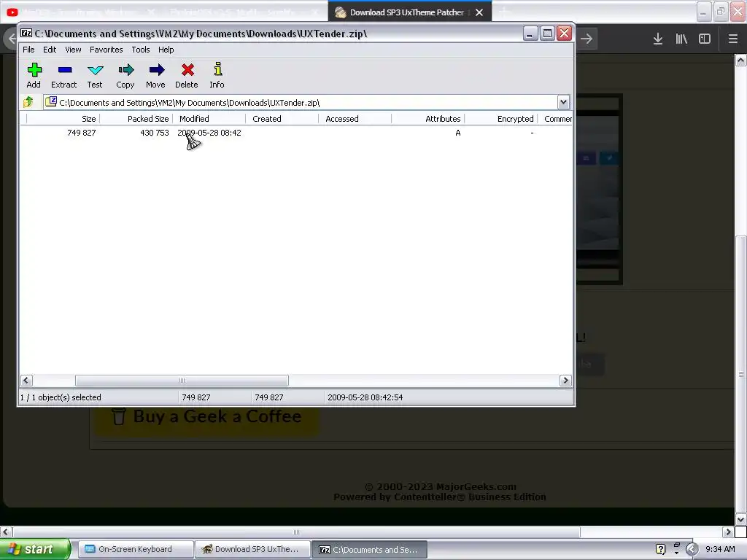Open the Firefox hamburger menu
Screen dimensions: 747x560
[x=732, y=39]
